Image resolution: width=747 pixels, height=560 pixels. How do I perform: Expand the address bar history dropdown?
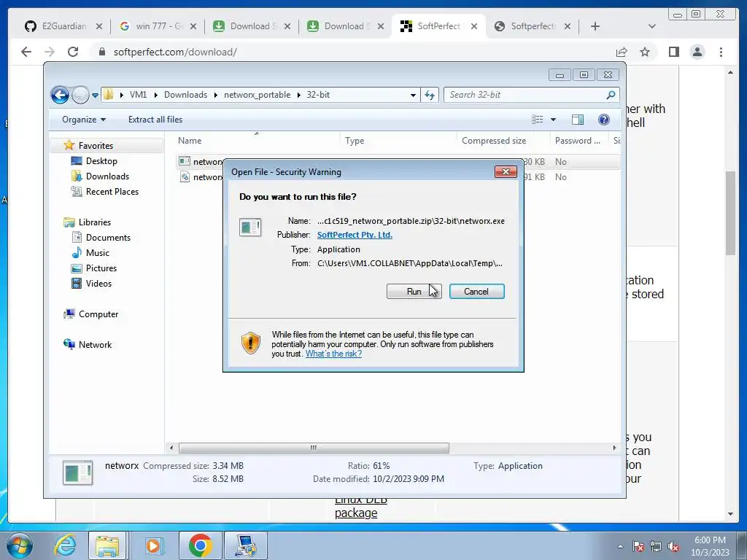coord(413,96)
